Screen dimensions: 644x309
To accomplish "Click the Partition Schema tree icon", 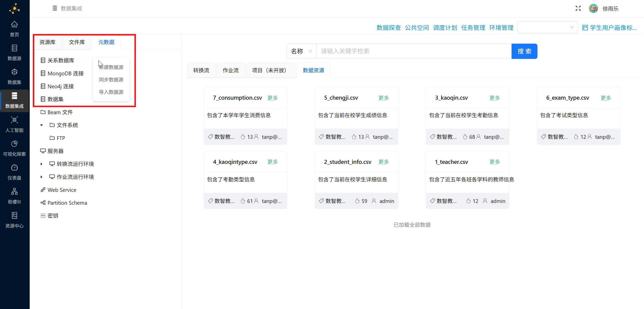I will click(x=43, y=203).
